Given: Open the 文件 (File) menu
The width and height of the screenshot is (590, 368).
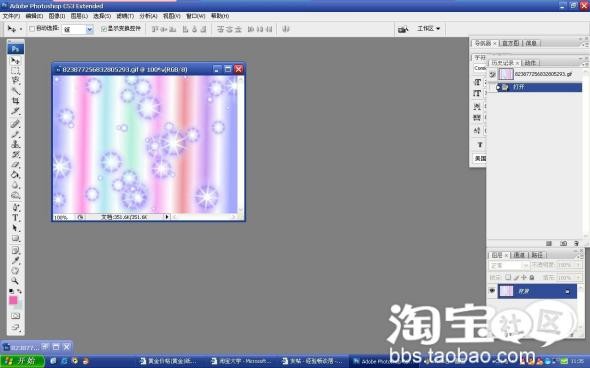Looking at the screenshot, I should 11,16.
